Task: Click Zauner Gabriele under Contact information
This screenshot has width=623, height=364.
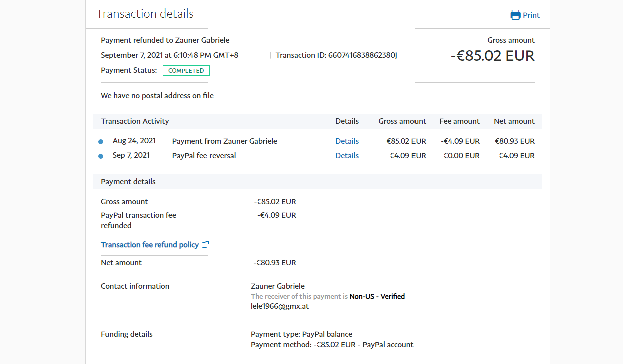Action: 277,286
